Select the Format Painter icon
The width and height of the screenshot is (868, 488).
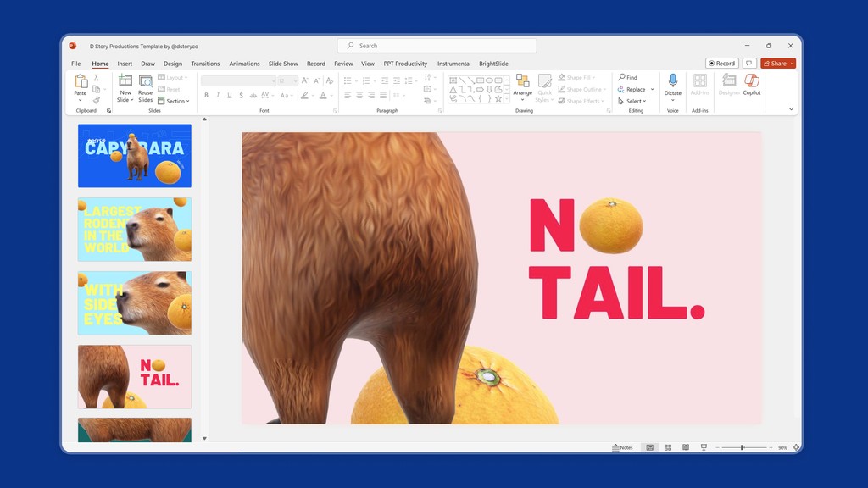pyautogui.click(x=96, y=100)
